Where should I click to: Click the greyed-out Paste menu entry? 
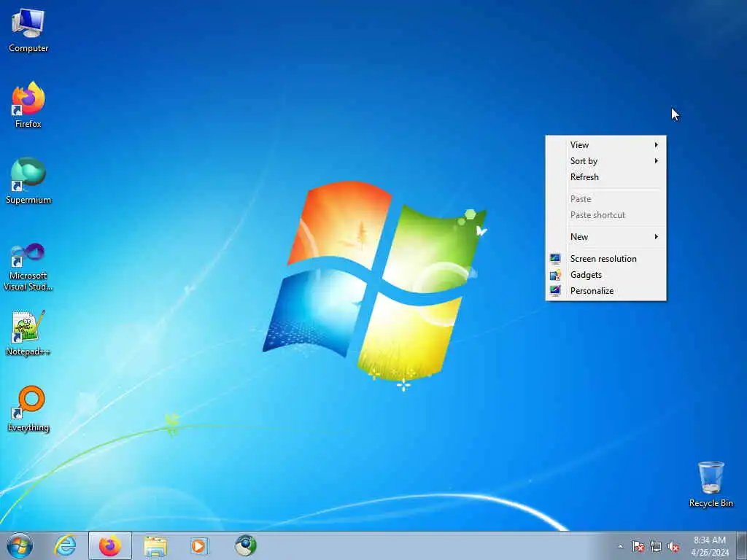(606, 199)
